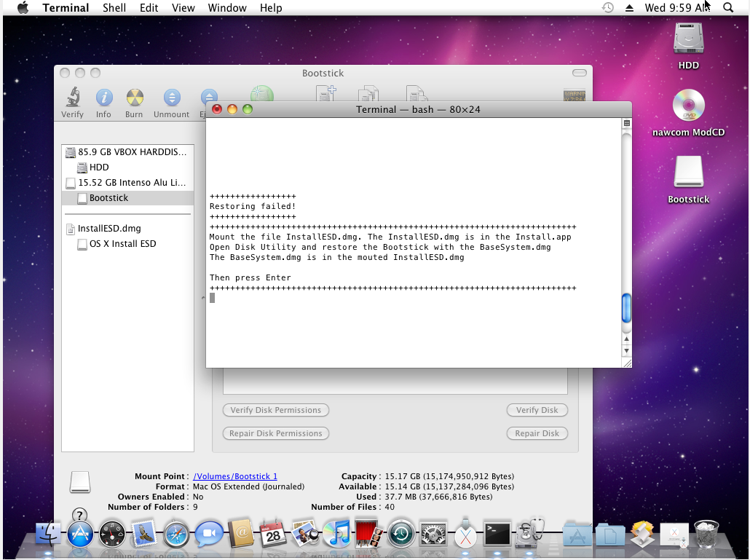750x560 pixels.
Task: Select the InstallESD.dmg disk image
Action: (x=109, y=229)
